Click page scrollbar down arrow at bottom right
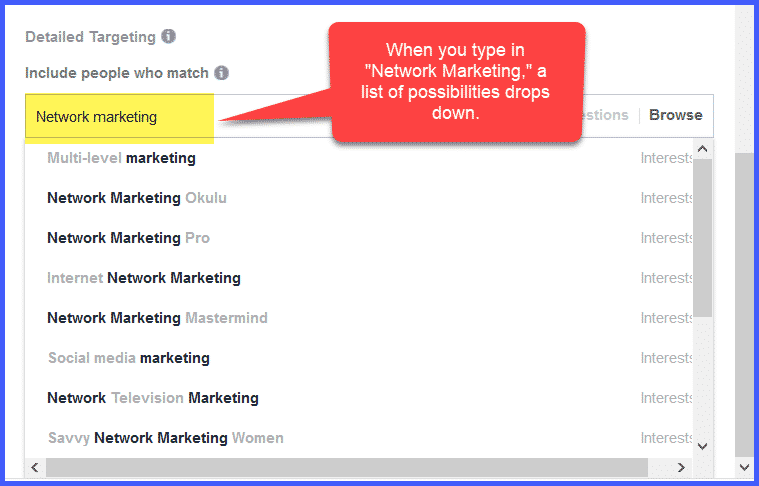759x486 pixels. (x=744, y=467)
